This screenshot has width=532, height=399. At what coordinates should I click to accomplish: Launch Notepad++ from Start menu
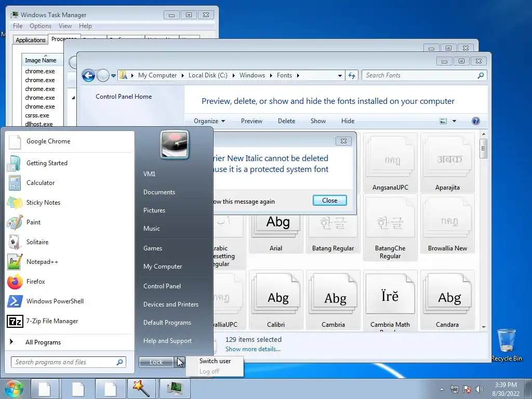(x=70, y=262)
